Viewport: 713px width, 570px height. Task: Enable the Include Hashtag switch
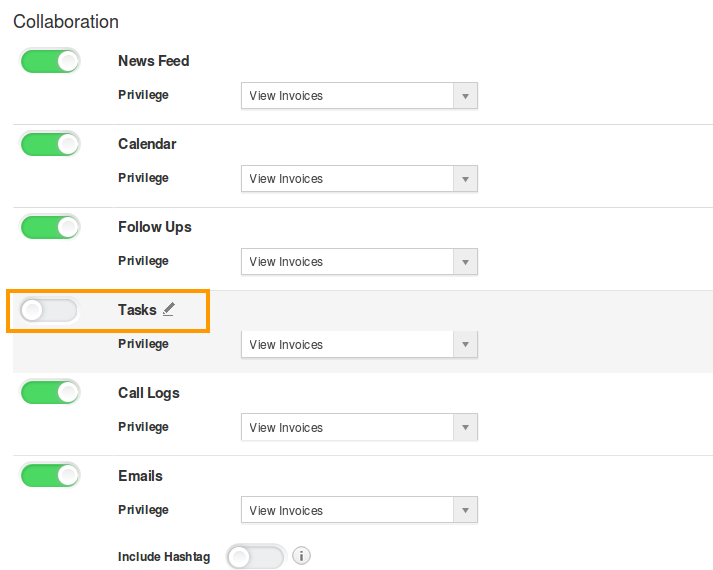[x=256, y=556]
